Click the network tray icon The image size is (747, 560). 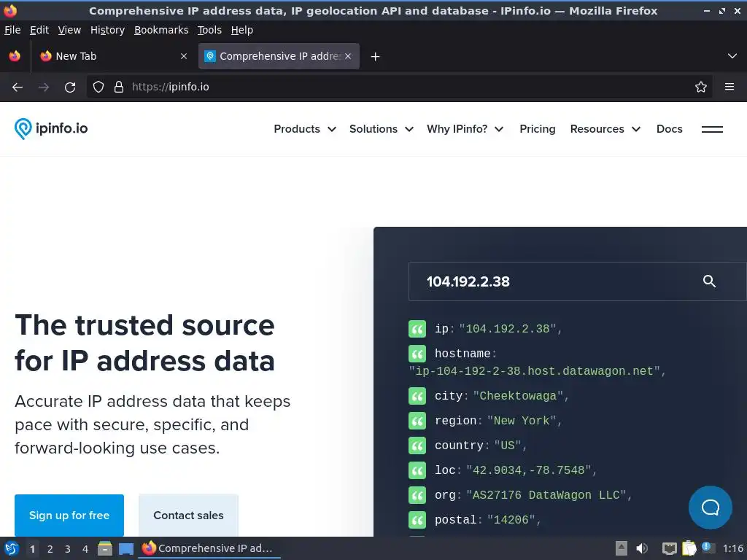[670, 548]
